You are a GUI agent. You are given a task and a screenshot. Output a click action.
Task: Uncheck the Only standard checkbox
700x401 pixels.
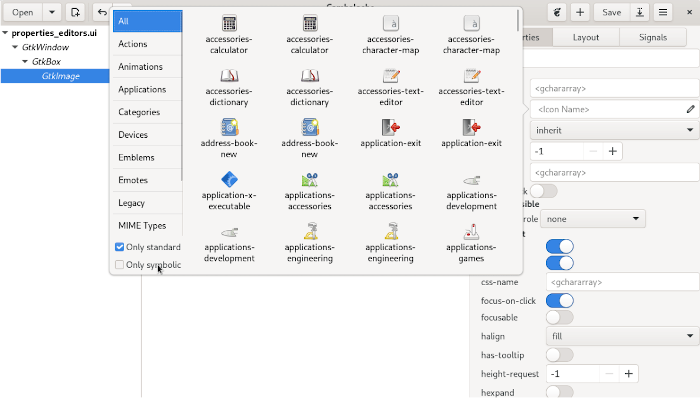(120, 247)
